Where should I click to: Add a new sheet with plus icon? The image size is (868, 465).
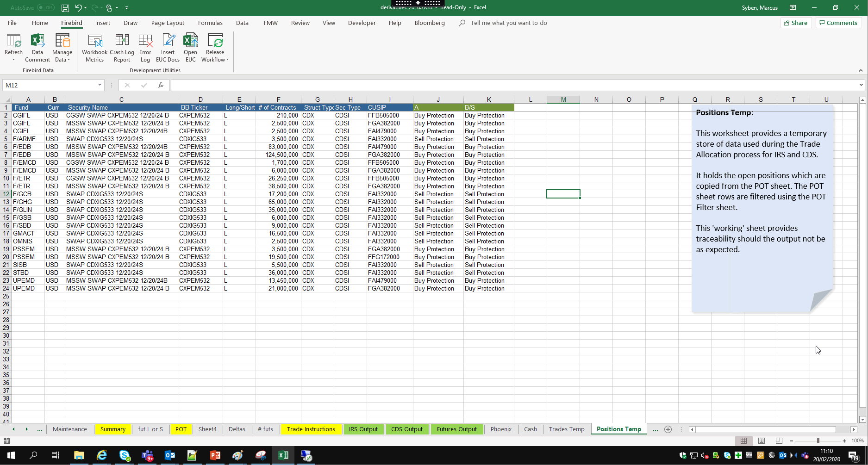[x=668, y=429]
